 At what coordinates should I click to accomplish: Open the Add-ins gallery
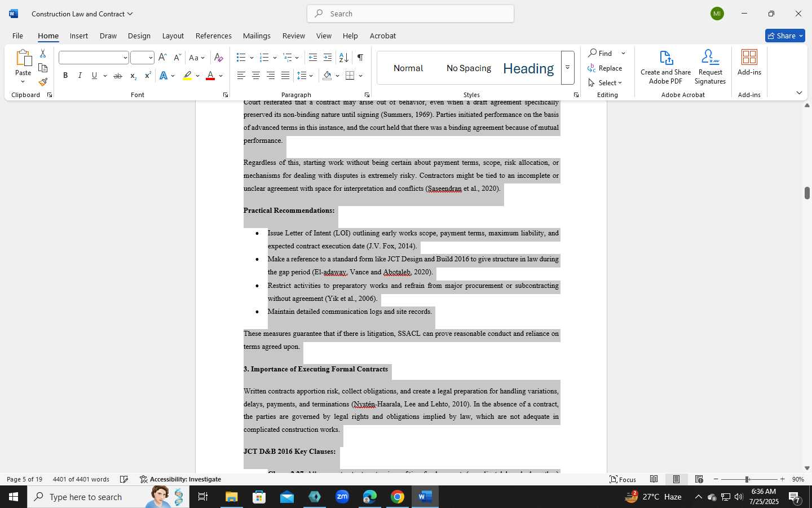click(x=749, y=63)
